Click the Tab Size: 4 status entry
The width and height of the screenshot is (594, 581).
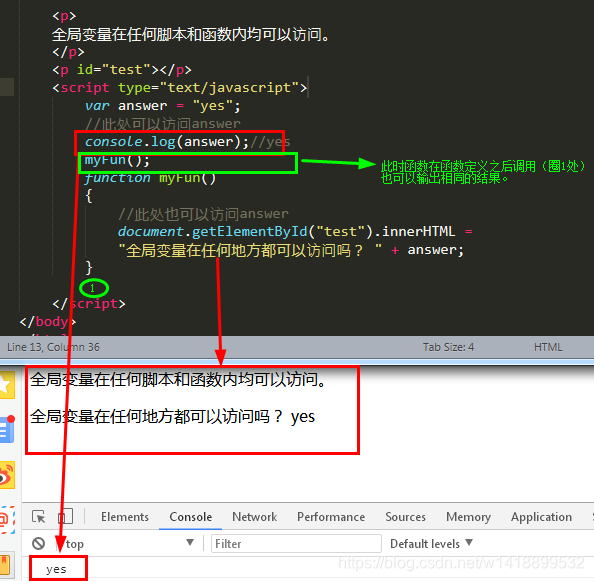448,347
